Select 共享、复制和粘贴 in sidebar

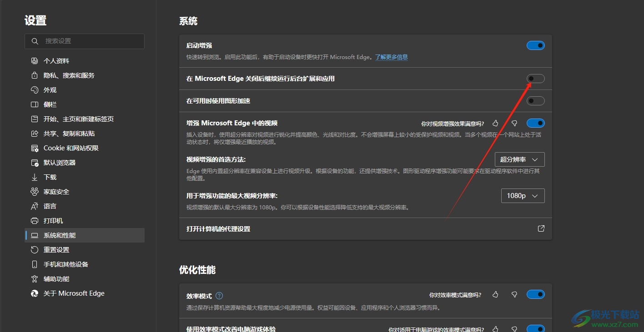tap(85, 134)
